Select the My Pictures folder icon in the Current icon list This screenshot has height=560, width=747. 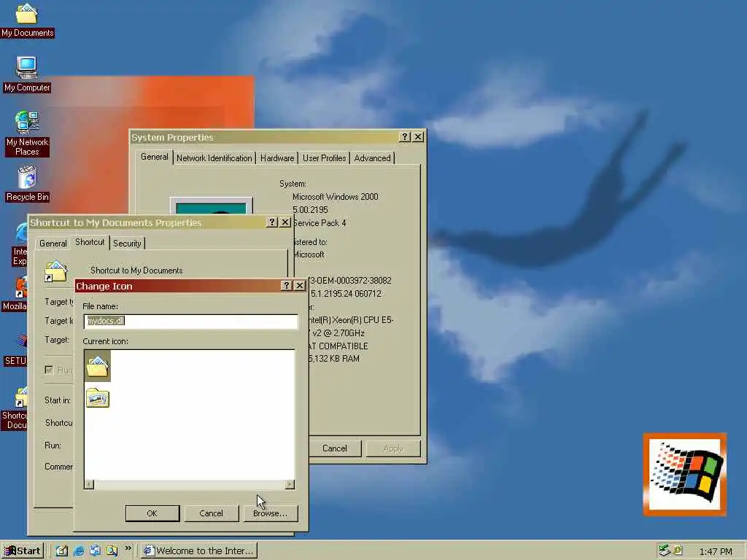[98, 398]
